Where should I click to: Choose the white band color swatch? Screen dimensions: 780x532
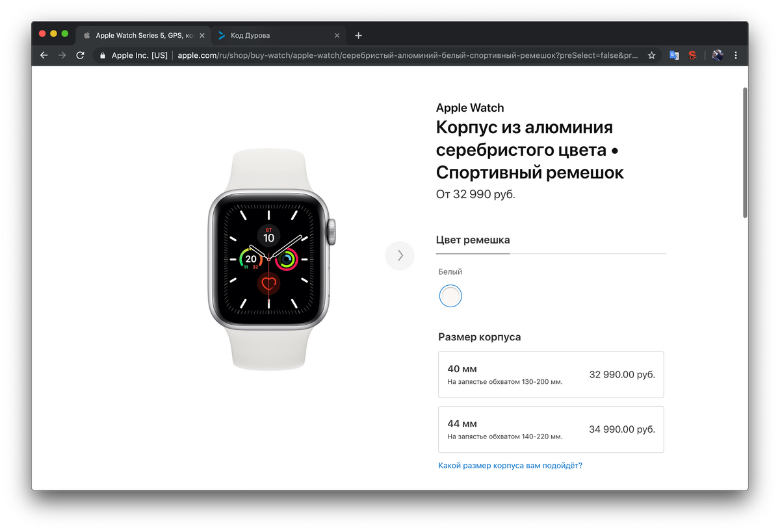tap(450, 296)
